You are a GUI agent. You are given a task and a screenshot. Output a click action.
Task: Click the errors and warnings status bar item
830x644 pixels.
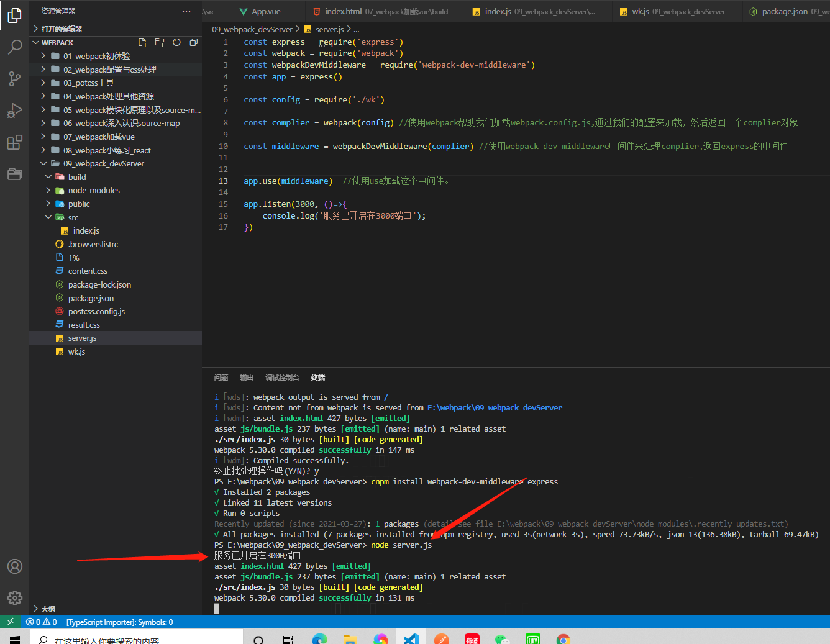tap(42, 622)
